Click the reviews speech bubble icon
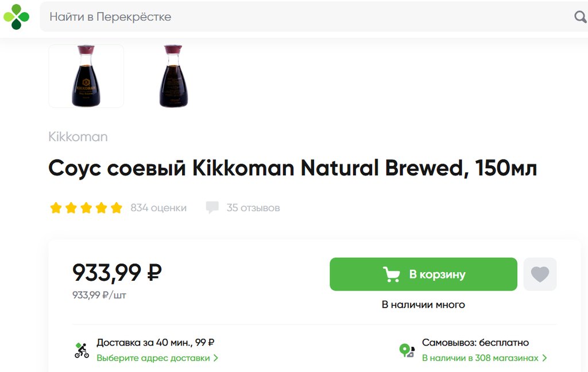The image size is (588, 372). pos(212,208)
